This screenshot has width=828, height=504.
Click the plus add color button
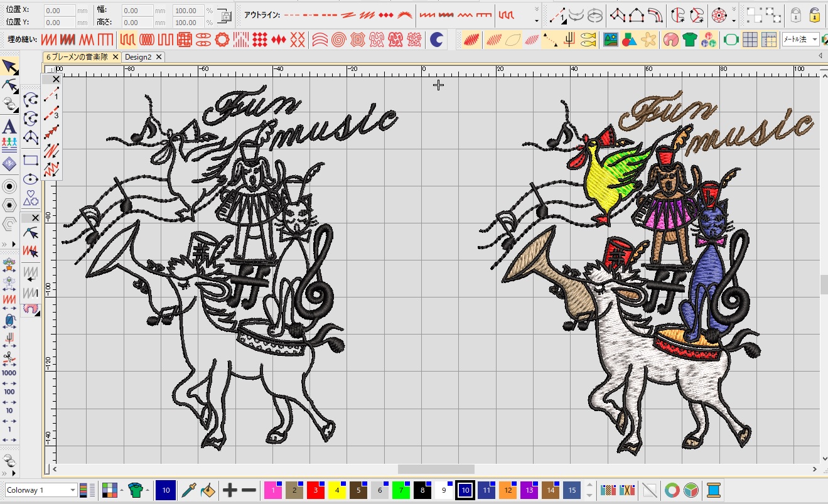230,490
